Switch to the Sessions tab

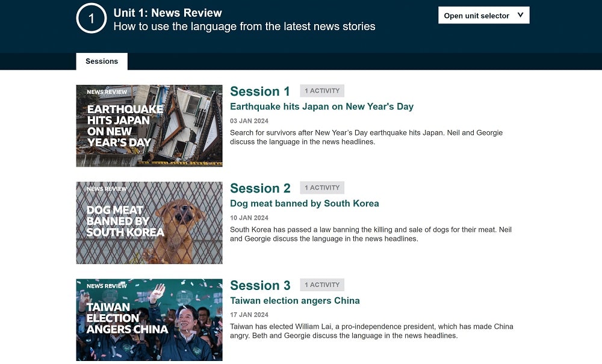tap(102, 61)
